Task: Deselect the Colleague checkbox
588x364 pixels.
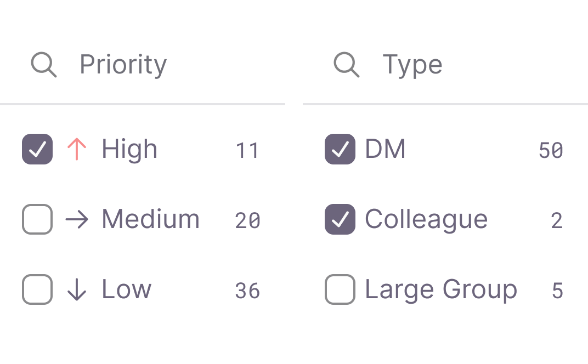Action: 340,219
